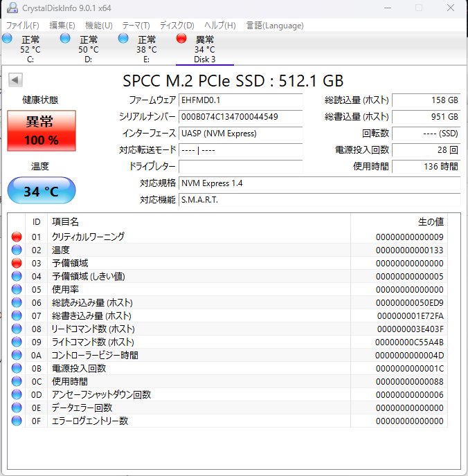Select the E: drive status icon
Viewport: 468px width, 476px height.
(123, 39)
